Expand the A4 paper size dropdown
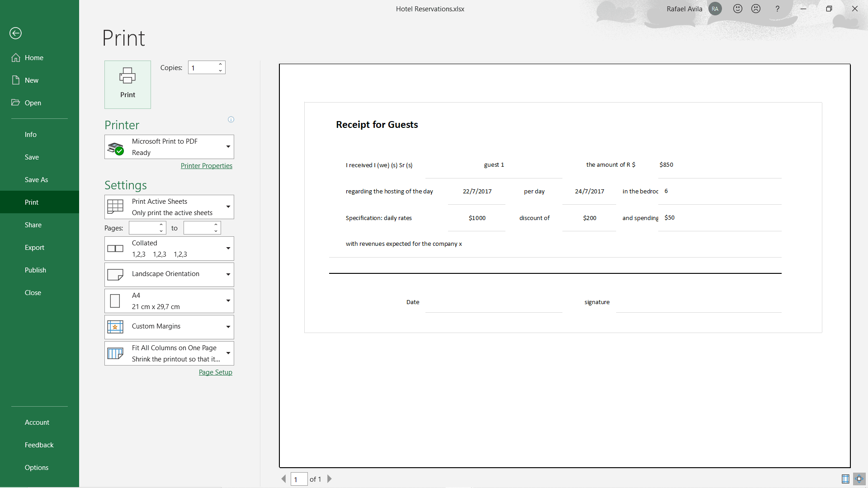Viewport: 868px width, 488px height. point(227,300)
